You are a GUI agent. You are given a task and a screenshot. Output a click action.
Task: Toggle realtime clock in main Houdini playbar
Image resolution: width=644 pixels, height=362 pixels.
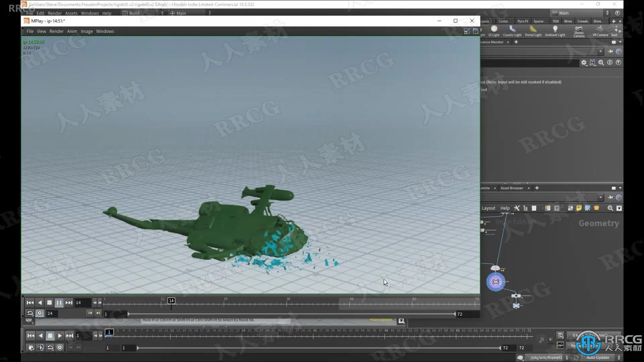point(60,348)
